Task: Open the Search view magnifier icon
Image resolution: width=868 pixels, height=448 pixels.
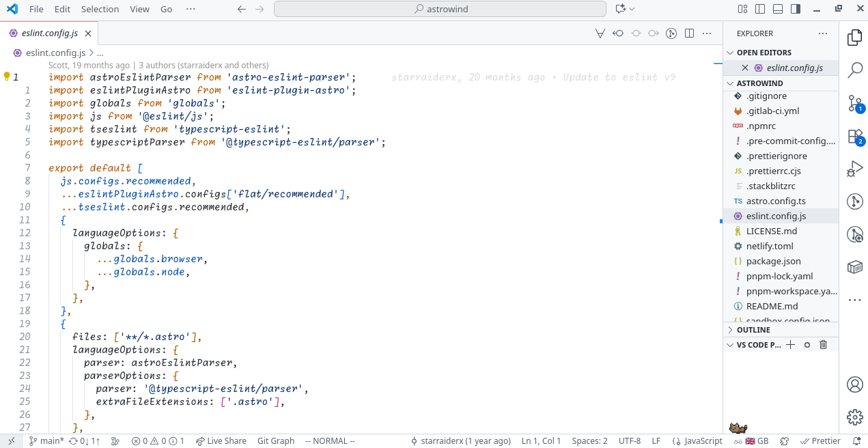Action: coord(854,70)
